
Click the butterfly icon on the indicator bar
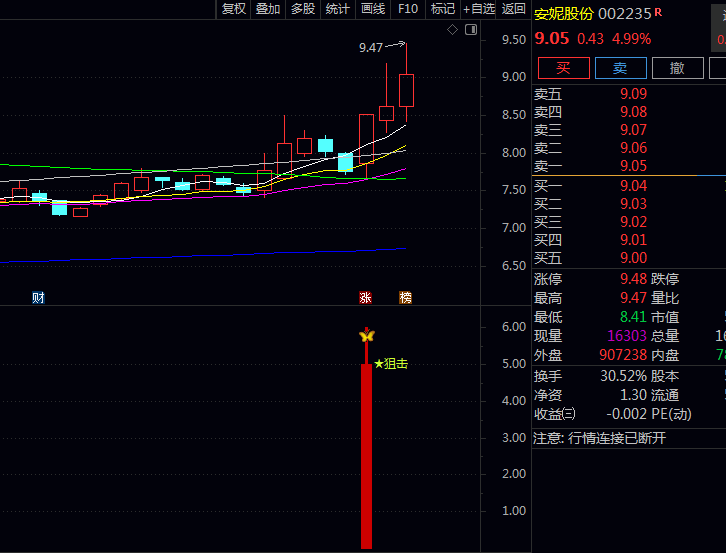[x=367, y=335]
